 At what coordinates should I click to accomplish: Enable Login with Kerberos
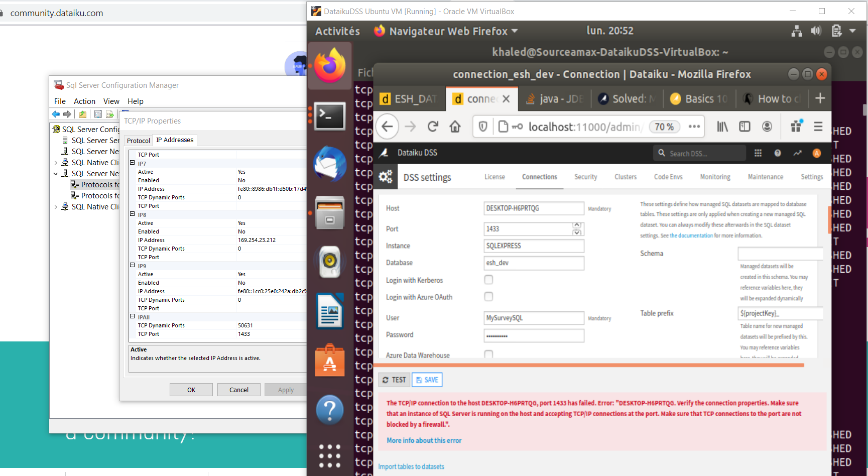point(488,280)
